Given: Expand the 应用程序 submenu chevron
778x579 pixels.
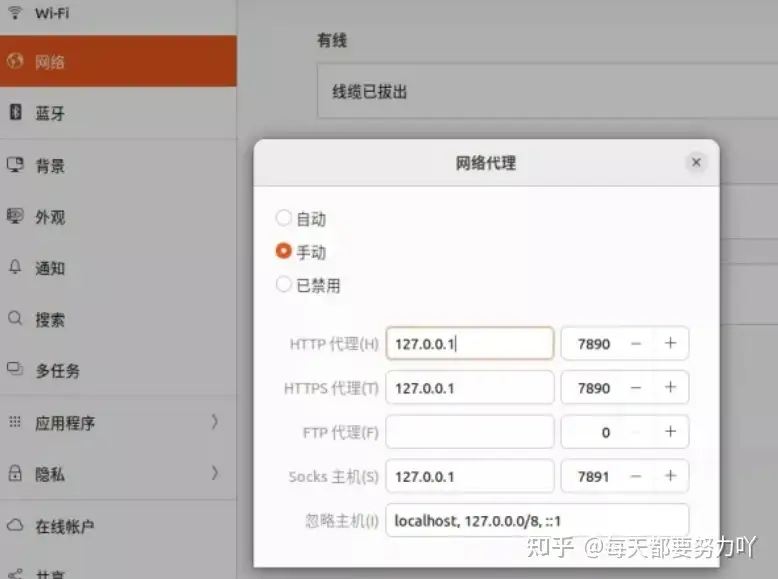Looking at the screenshot, I should pos(214,422).
